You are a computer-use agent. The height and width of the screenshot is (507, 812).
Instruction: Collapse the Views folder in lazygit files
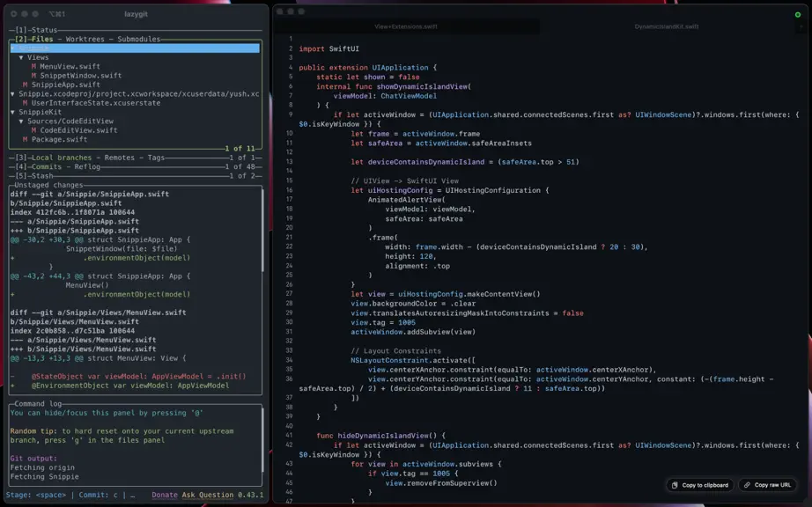click(21, 57)
